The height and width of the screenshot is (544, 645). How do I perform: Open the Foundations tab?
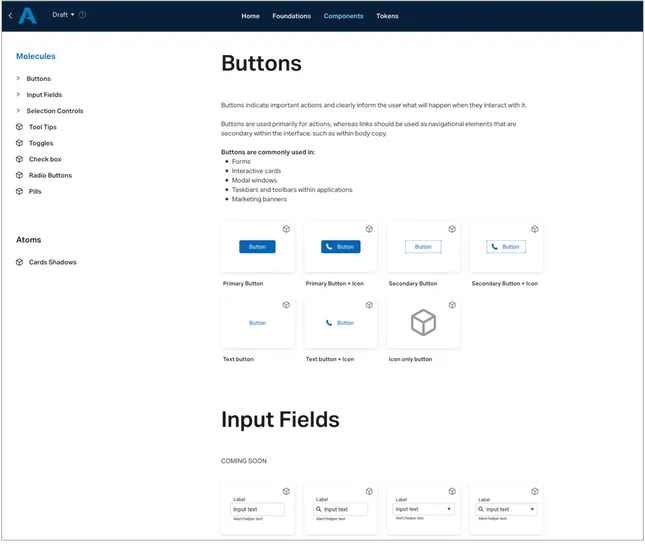[291, 16]
